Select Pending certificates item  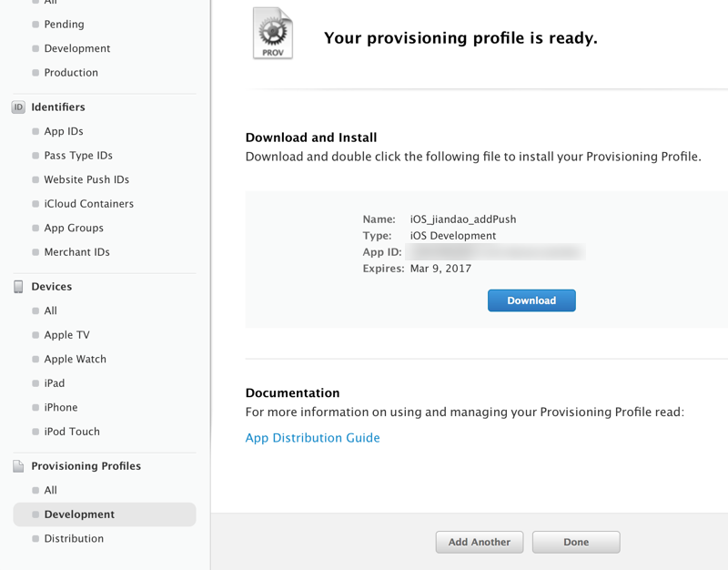tap(64, 25)
